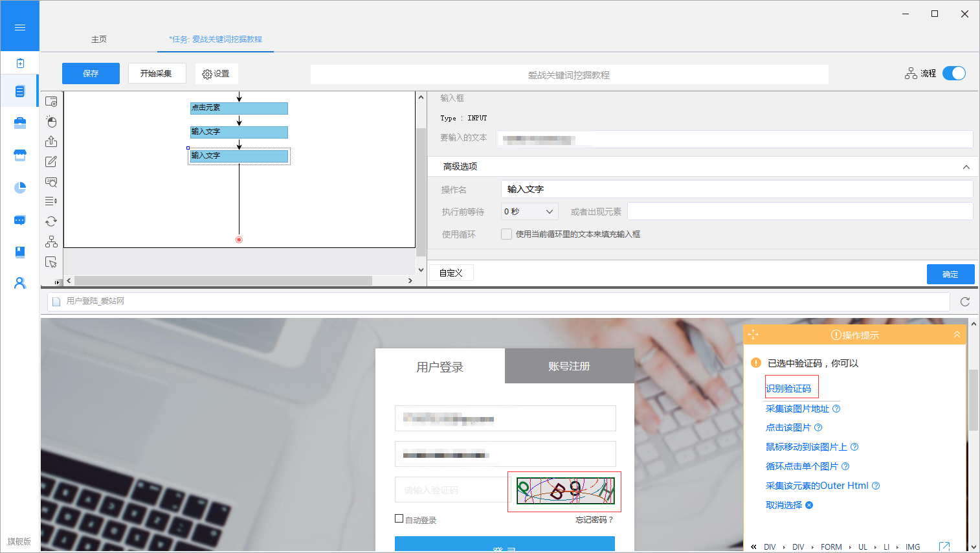
Task: Click the popout arrow icon beside IMG breadcrumb
Action: (944, 547)
